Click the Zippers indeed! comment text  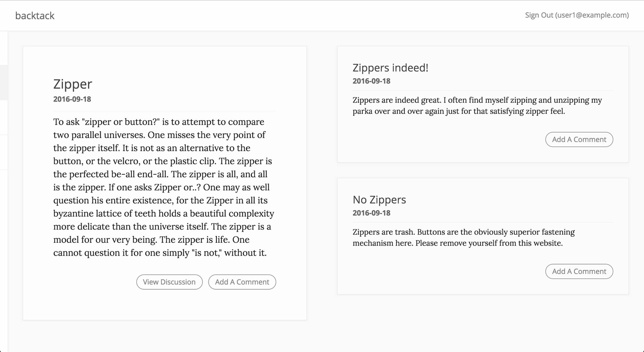click(x=477, y=105)
